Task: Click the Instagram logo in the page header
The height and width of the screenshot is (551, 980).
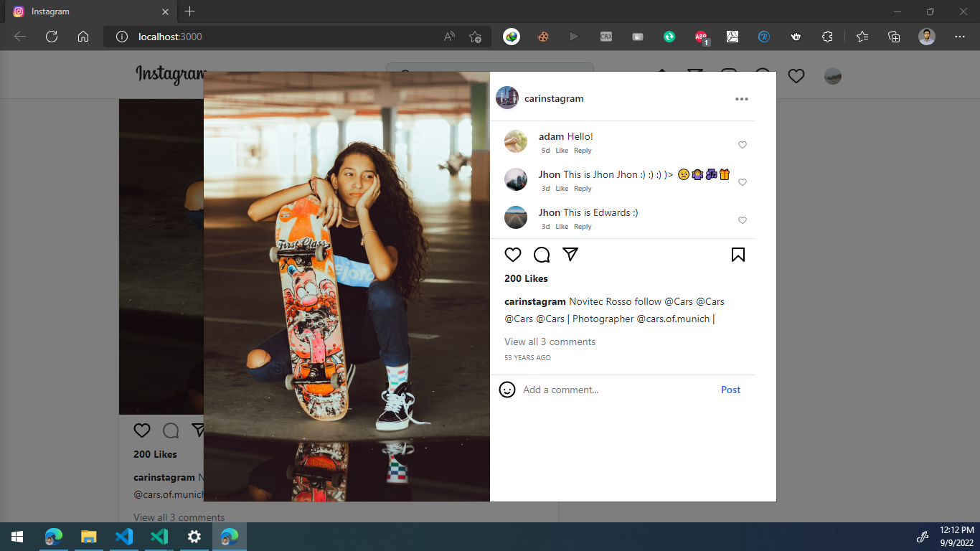Action: (x=171, y=75)
